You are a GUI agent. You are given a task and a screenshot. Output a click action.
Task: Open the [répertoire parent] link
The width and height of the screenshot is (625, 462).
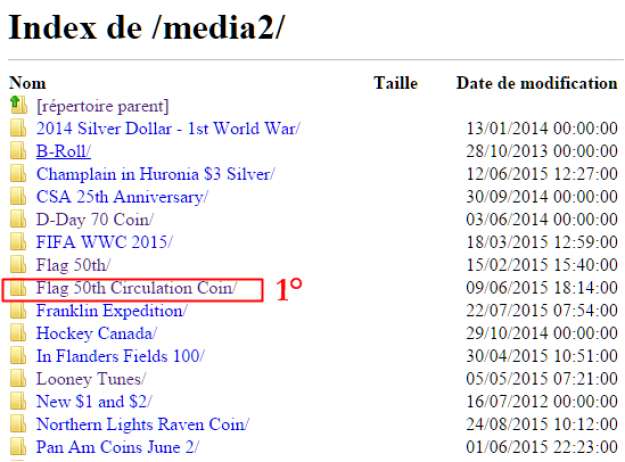[x=102, y=106]
